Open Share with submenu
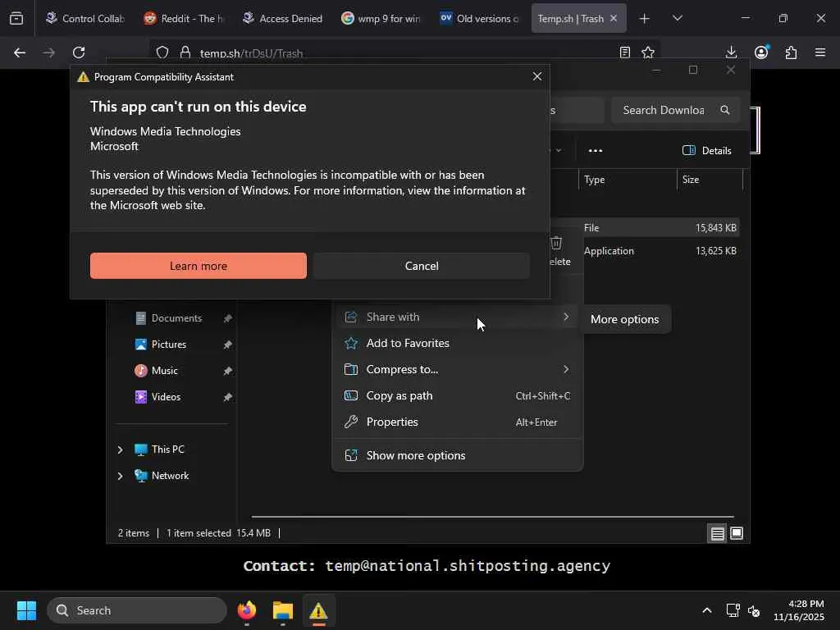This screenshot has height=630, width=840. tap(457, 317)
